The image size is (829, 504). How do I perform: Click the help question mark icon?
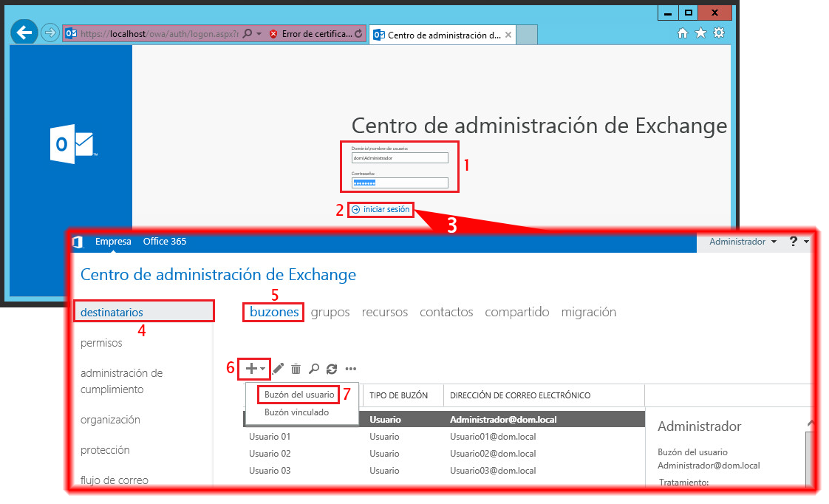tap(793, 241)
